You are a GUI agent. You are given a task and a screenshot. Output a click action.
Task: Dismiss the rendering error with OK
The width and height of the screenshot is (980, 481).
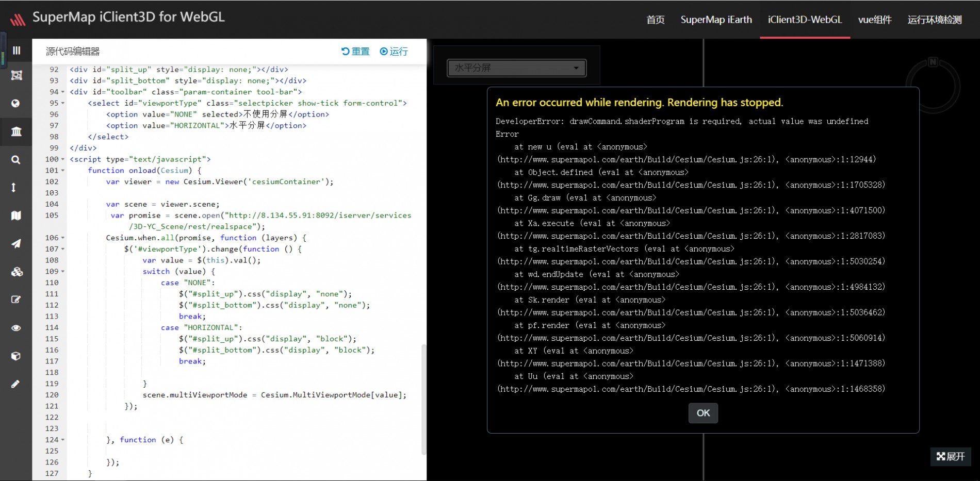click(x=703, y=413)
